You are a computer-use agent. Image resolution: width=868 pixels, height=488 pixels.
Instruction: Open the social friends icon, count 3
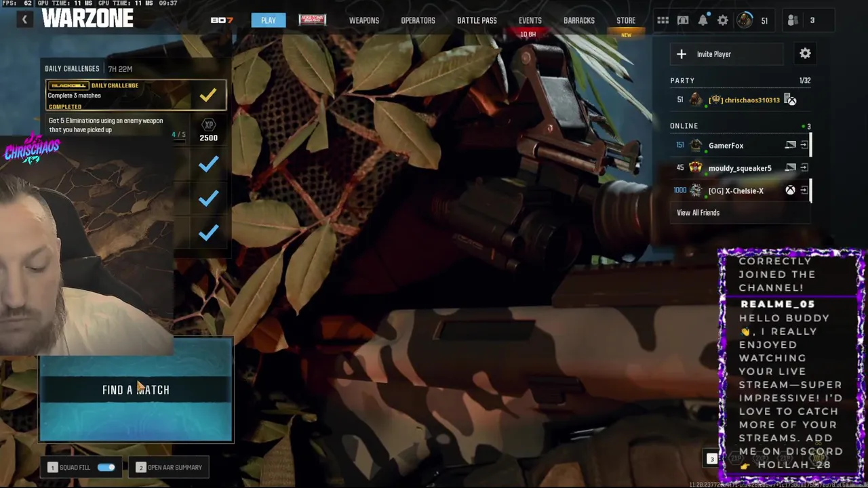(793, 20)
